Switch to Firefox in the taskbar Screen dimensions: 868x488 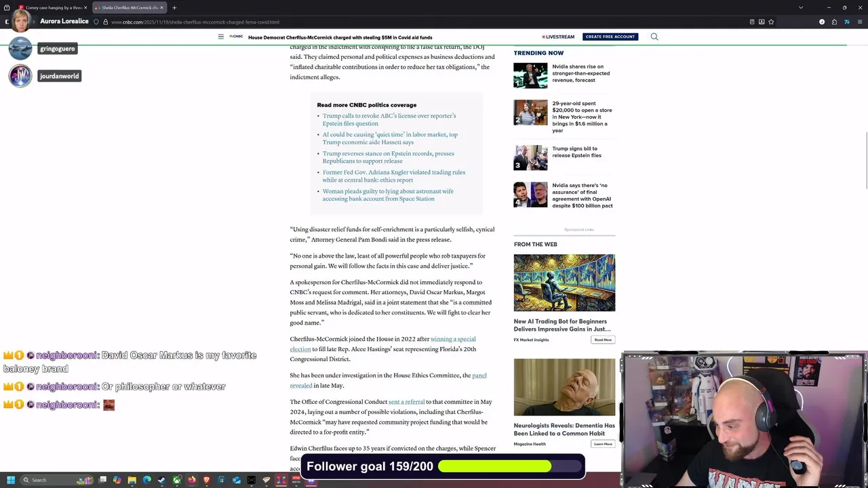pyautogui.click(x=191, y=480)
